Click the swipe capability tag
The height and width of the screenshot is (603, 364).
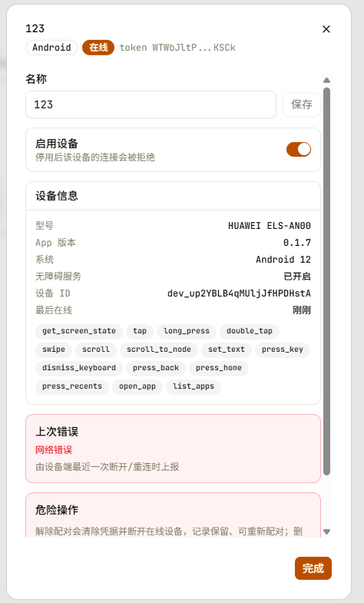pyautogui.click(x=54, y=350)
